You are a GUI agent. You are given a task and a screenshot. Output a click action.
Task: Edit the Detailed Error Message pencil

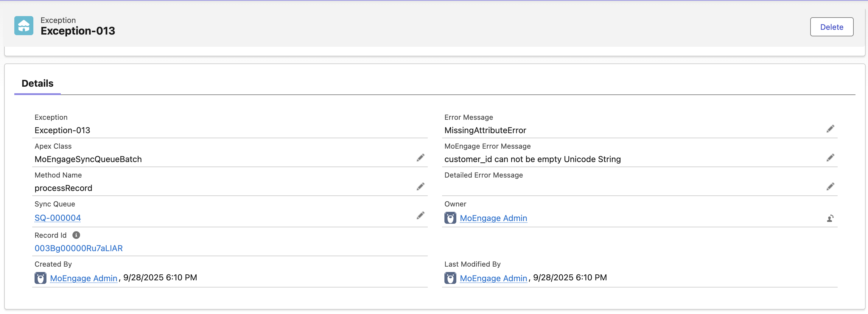[x=830, y=187]
